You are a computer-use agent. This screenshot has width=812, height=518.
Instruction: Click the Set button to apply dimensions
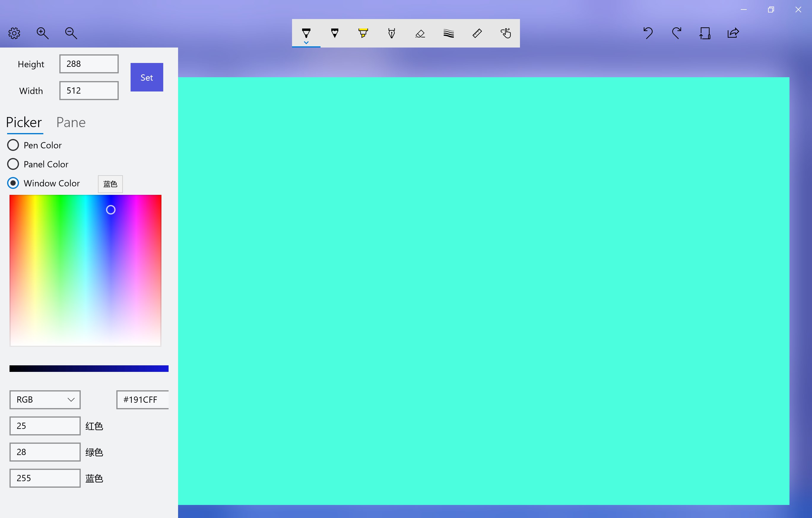(146, 78)
